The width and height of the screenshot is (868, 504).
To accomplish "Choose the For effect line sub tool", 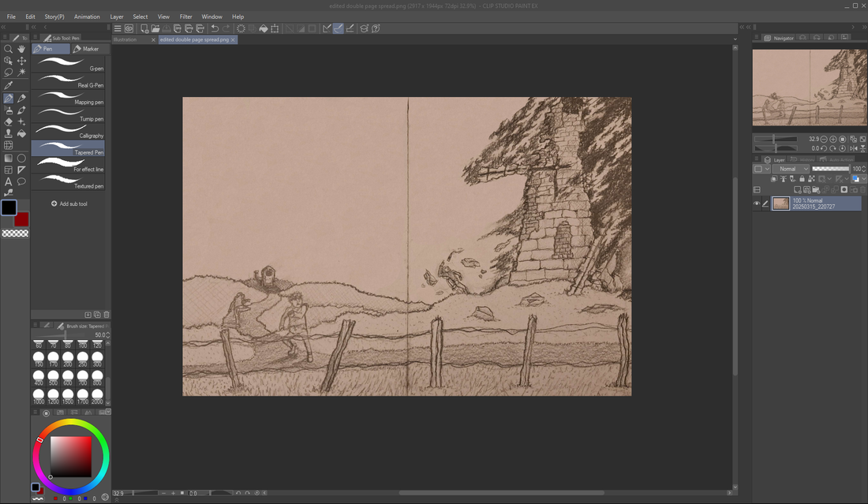I will pos(68,165).
